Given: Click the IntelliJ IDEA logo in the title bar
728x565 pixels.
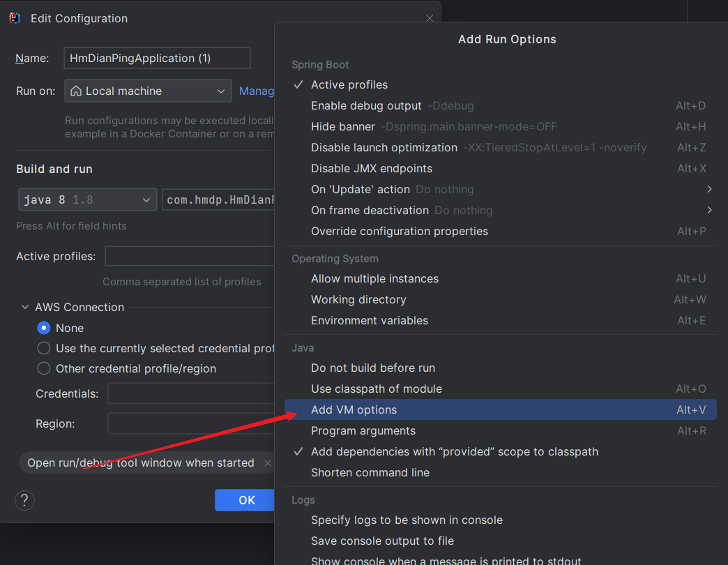Looking at the screenshot, I should [15, 18].
